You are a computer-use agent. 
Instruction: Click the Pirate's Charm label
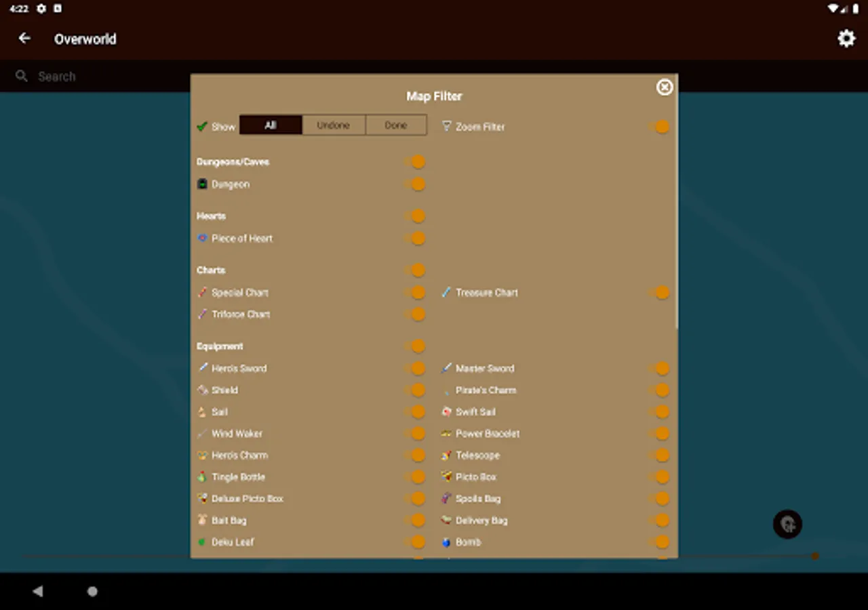point(486,390)
